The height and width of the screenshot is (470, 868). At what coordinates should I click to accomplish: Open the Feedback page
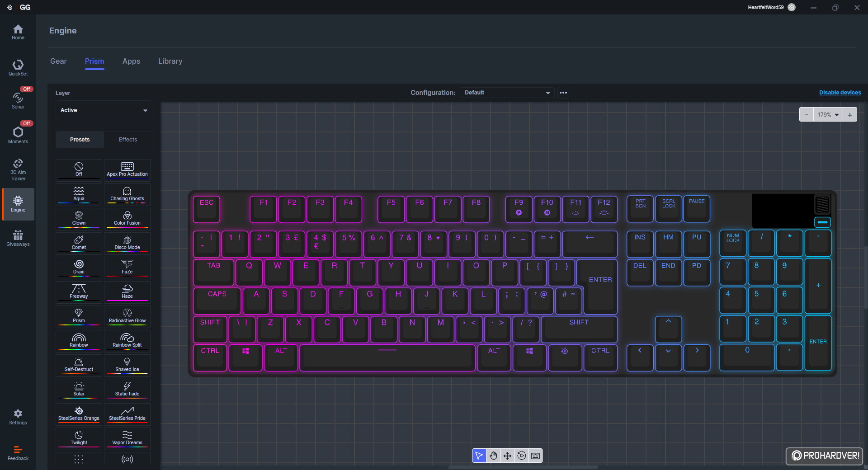pyautogui.click(x=18, y=453)
